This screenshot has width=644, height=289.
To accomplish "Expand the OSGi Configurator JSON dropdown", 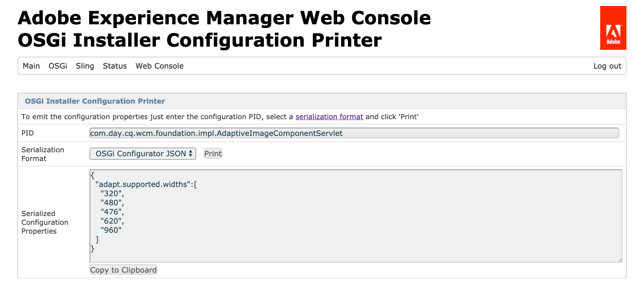I will (143, 154).
